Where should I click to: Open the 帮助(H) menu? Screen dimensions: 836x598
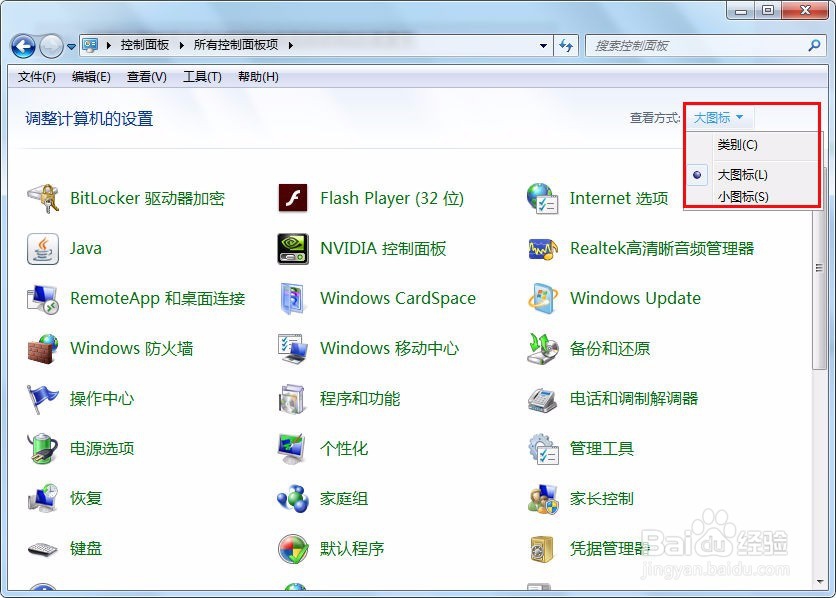tap(258, 77)
